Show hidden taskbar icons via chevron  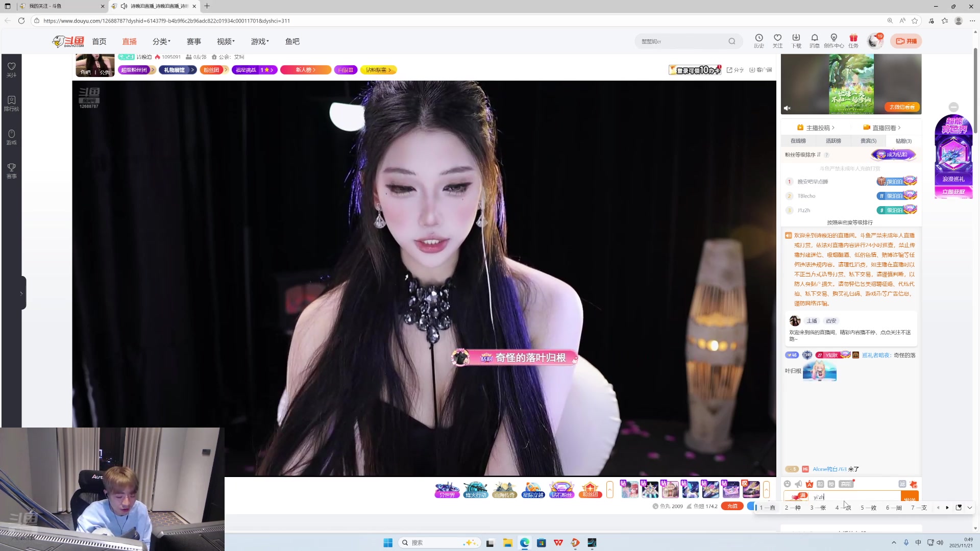895,542
